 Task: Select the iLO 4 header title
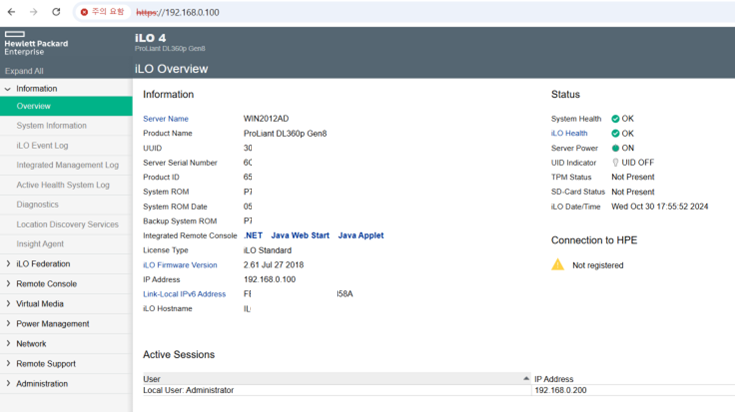150,38
